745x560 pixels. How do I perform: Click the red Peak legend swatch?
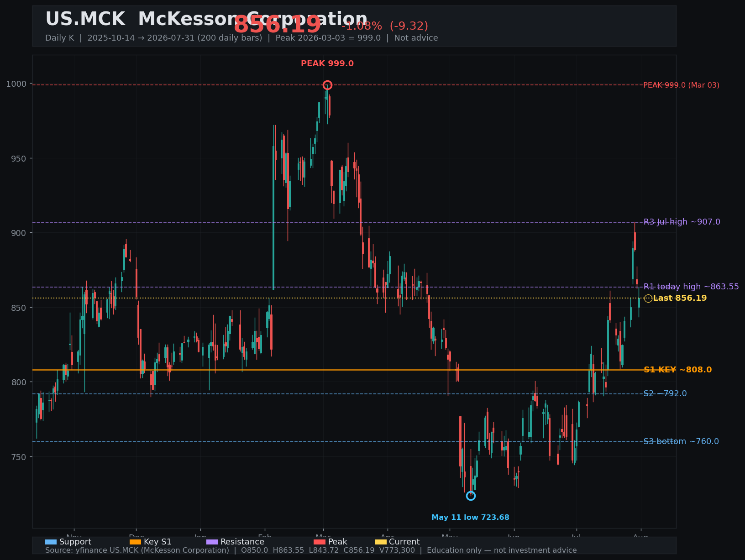pyautogui.click(x=320, y=542)
